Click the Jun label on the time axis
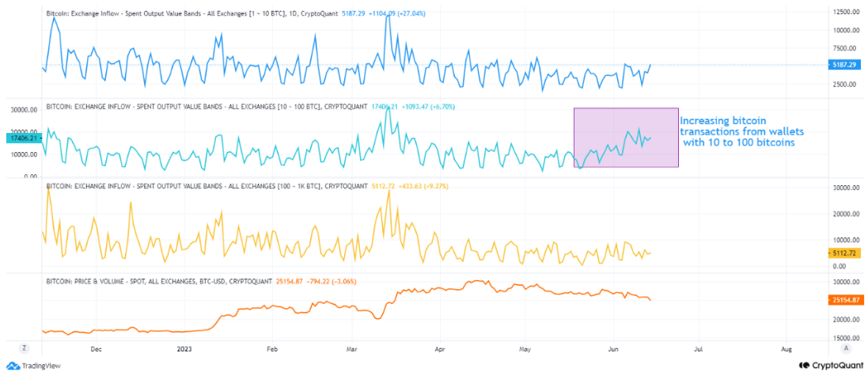Viewport: 868px width, 372px height. tap(613, 349)
